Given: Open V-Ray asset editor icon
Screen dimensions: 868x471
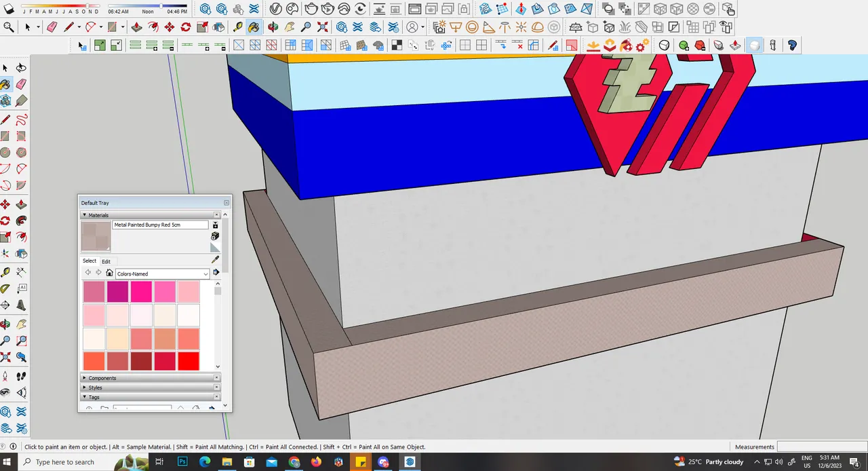Looking at the screenshot, I should tap(276, 9).
